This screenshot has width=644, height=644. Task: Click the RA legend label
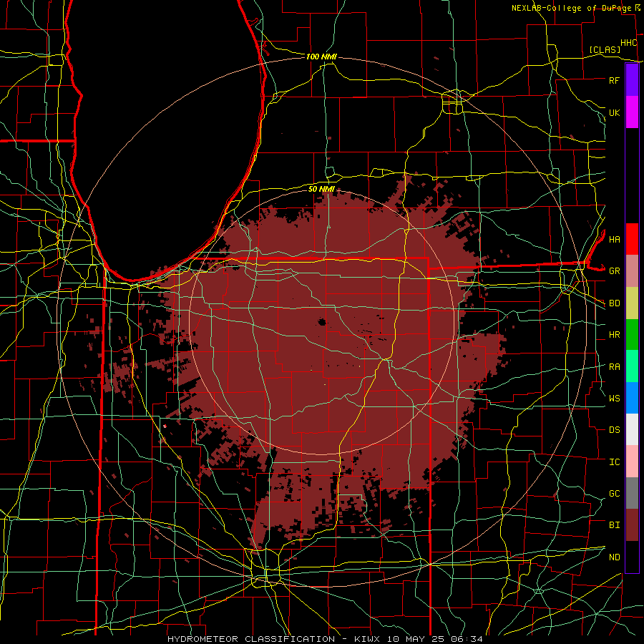tap(614, 367)
